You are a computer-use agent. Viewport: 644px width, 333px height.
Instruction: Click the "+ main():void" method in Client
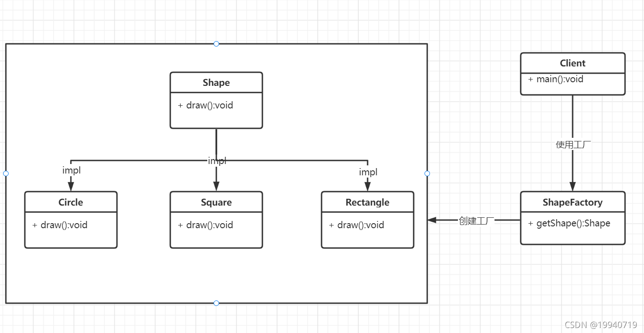(555, 79)
